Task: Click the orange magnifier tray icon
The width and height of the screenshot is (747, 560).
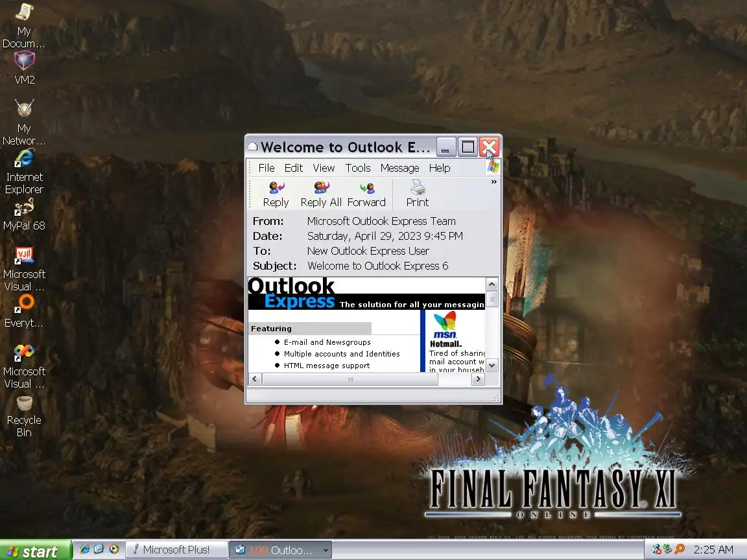Action: pos(680,550)
